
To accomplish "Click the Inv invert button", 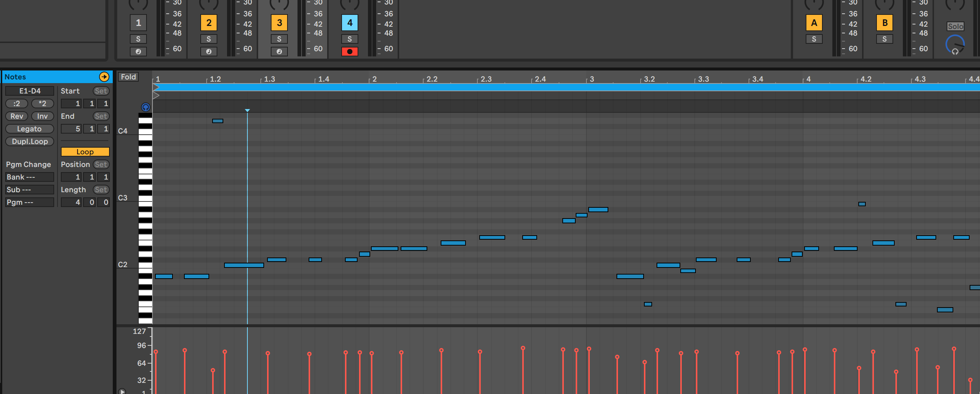I will [42, 116].
